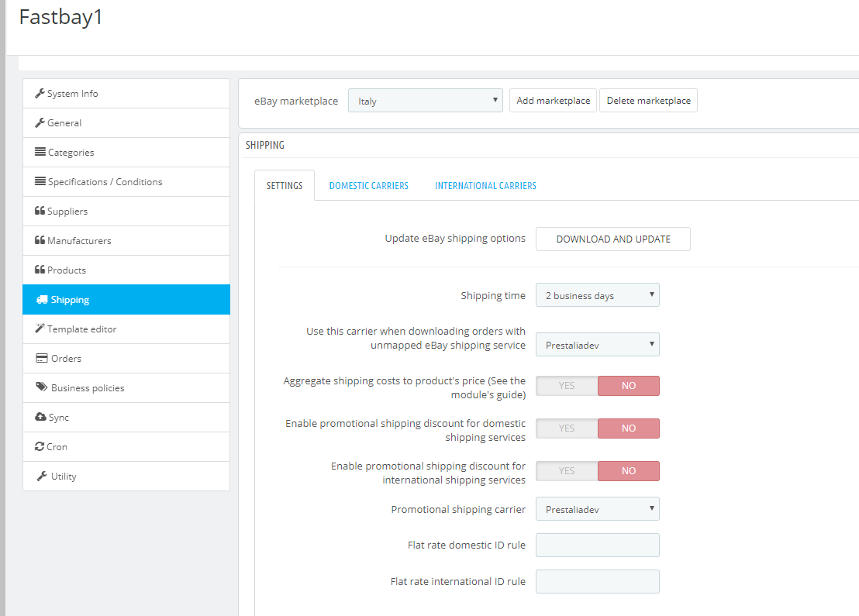Go to the Cron section
The image size is (859, 616).
(x=126, y=447)
